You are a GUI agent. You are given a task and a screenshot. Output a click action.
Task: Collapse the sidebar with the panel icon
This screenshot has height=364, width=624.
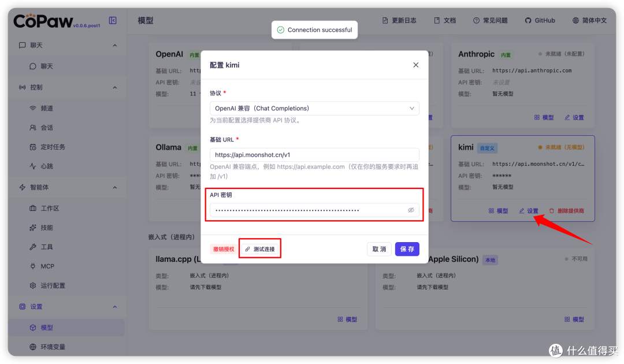(113, 20)
